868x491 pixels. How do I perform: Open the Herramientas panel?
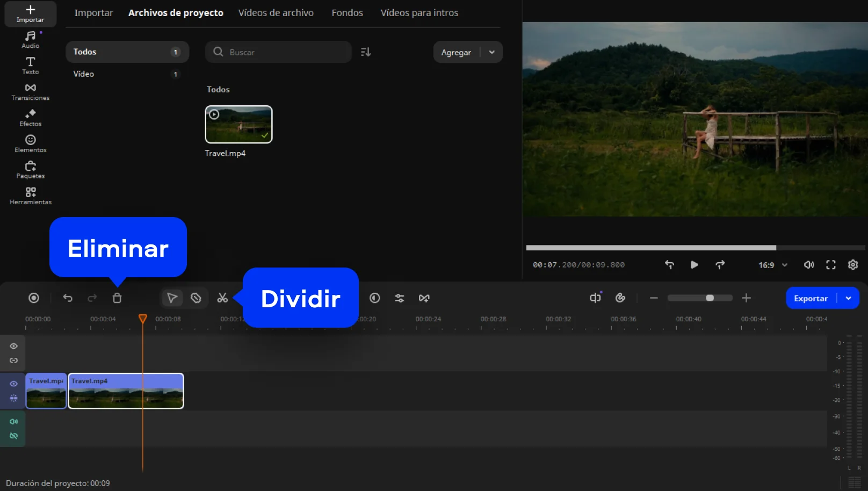click(x=31, y=196)
